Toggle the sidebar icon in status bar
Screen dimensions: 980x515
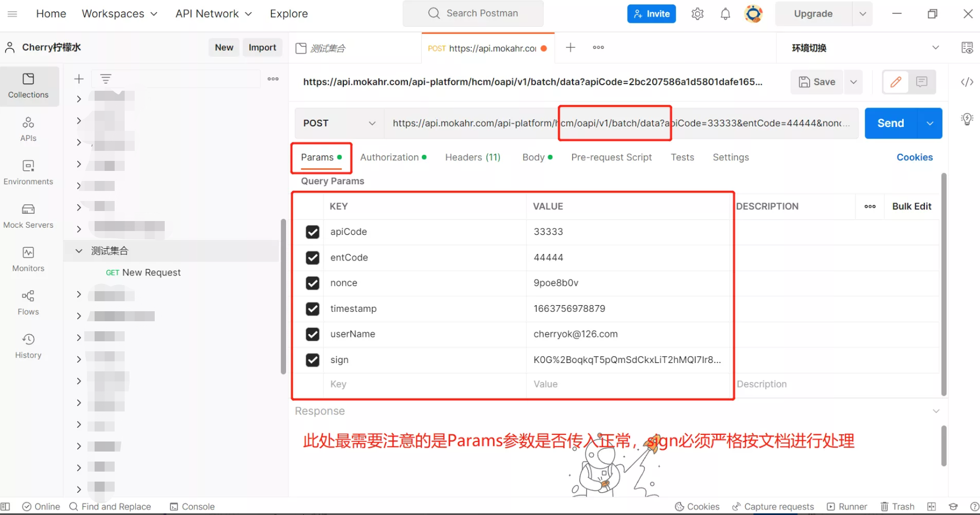6,507
